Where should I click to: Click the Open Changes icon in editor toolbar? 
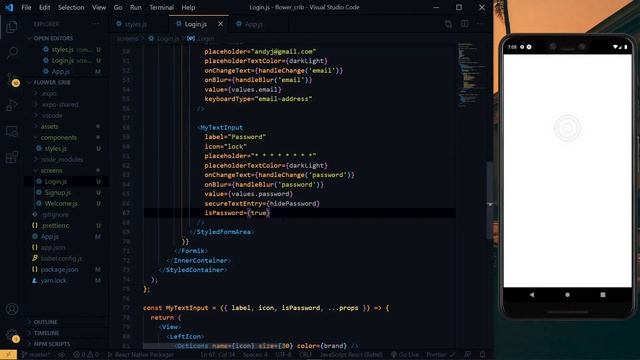point(448,24)
